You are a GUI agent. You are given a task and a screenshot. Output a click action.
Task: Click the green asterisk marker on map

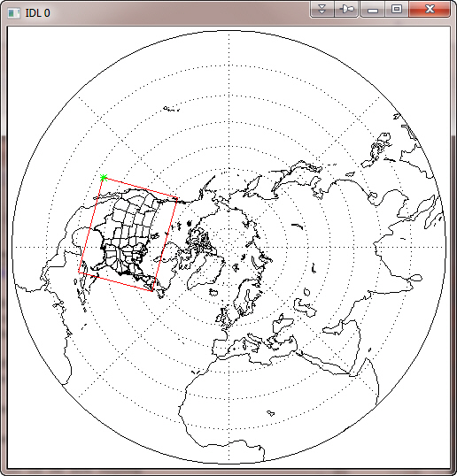click(104, 178)
